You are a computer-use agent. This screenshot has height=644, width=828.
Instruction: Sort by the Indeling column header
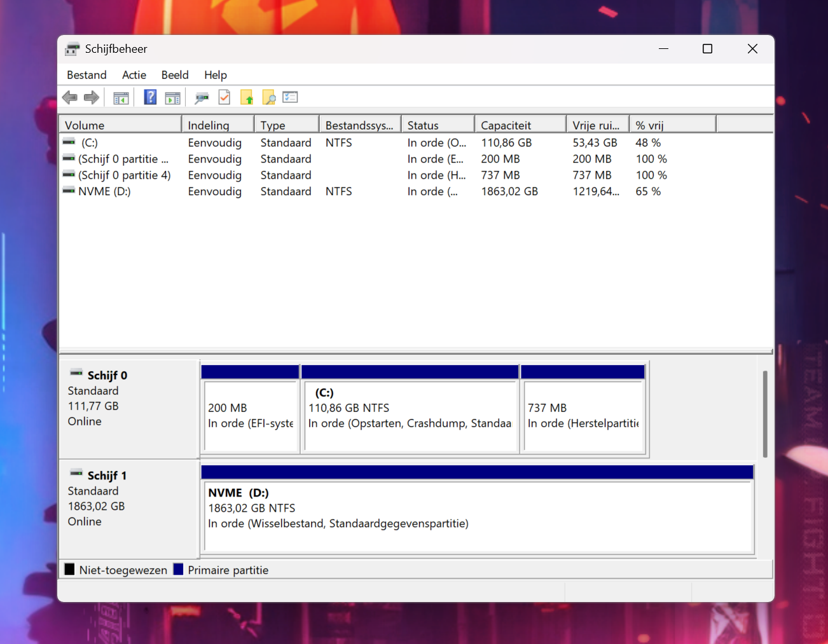218,125
